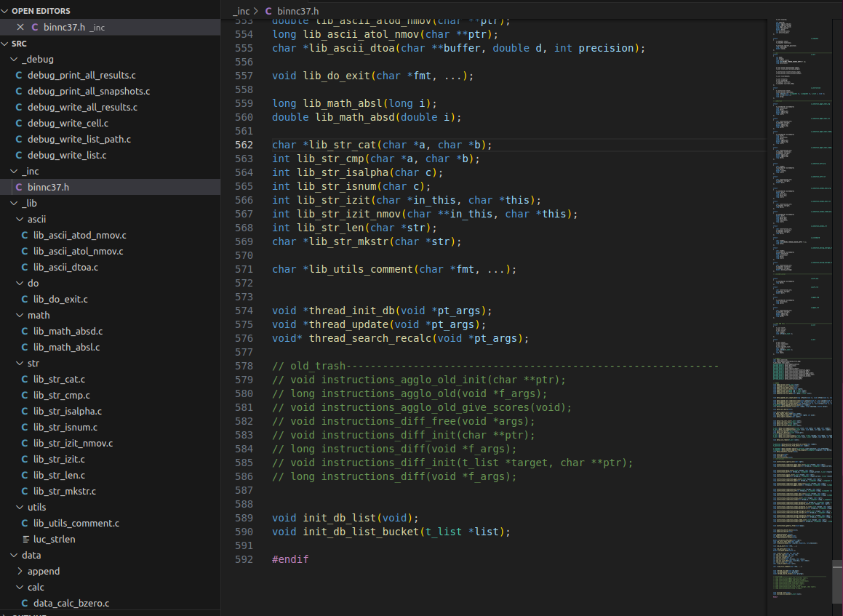The image size is (843, 616).
Task: Click C icon of breadcrumb binnc37.h
Action: pos(268,11)
